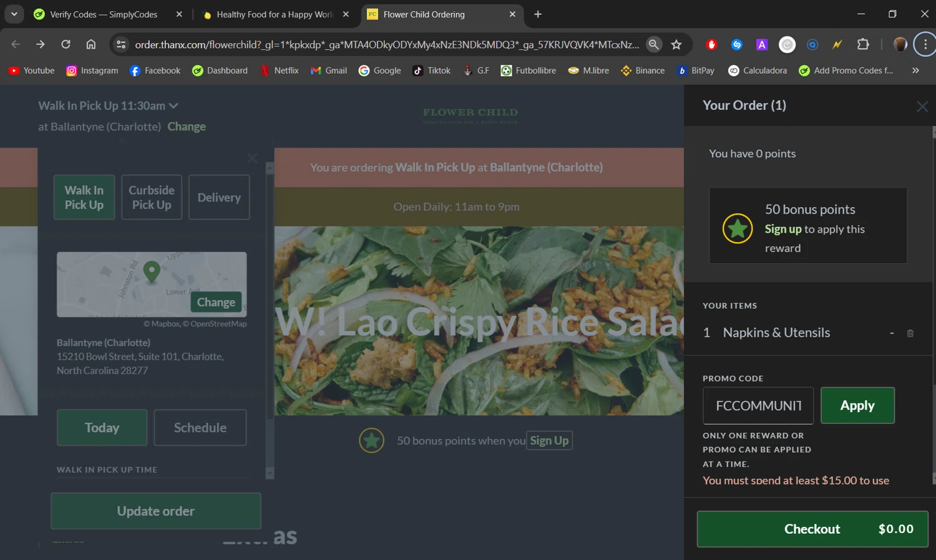Choose Today for pickup day
Screen dimensions: 936x560
pos(102,428)
